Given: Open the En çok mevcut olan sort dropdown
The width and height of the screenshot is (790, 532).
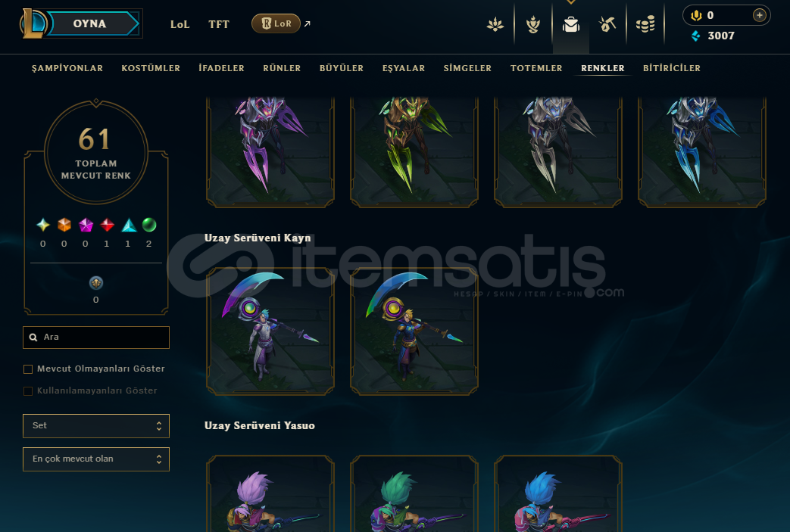Looking at the screenshot, I should (x=96, y=459).
